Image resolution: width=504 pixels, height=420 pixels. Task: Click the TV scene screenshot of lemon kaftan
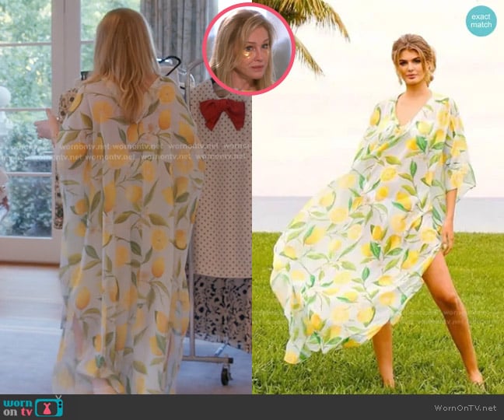[126, 197]
